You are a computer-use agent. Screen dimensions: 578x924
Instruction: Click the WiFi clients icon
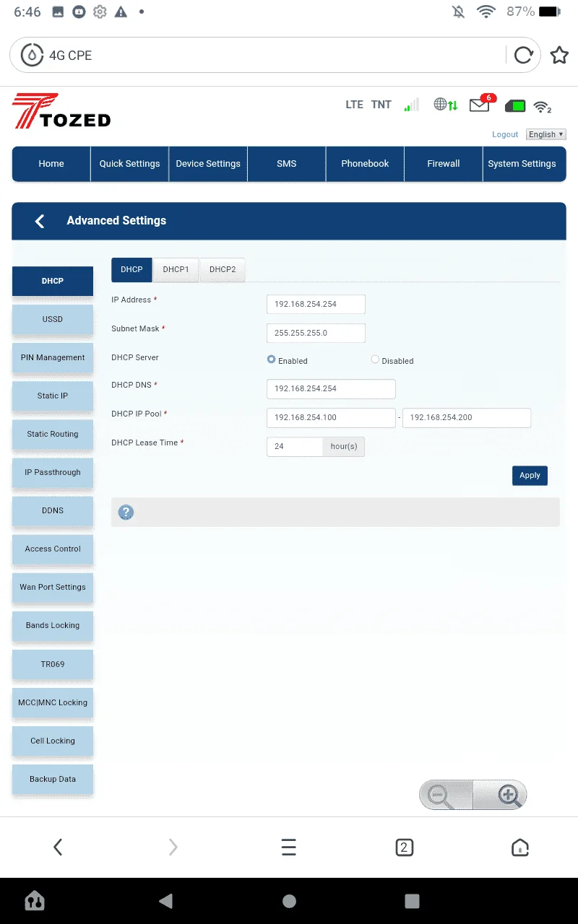tap(542, 107)
